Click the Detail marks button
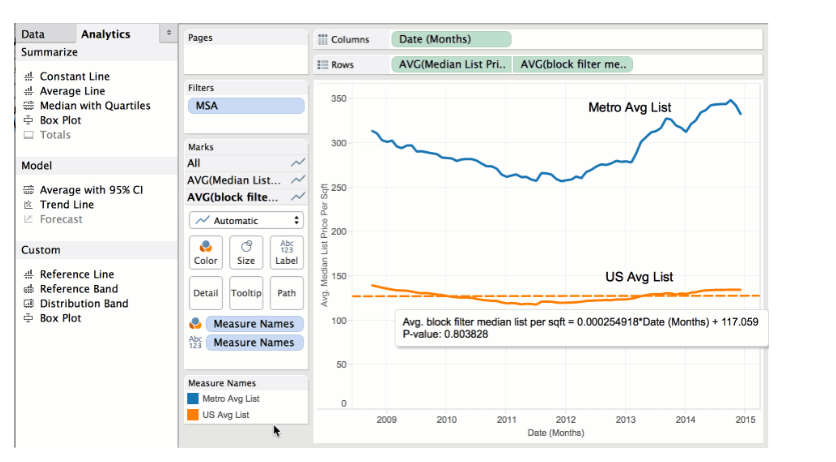Screen dimensions: 836x462 (205, 293)
